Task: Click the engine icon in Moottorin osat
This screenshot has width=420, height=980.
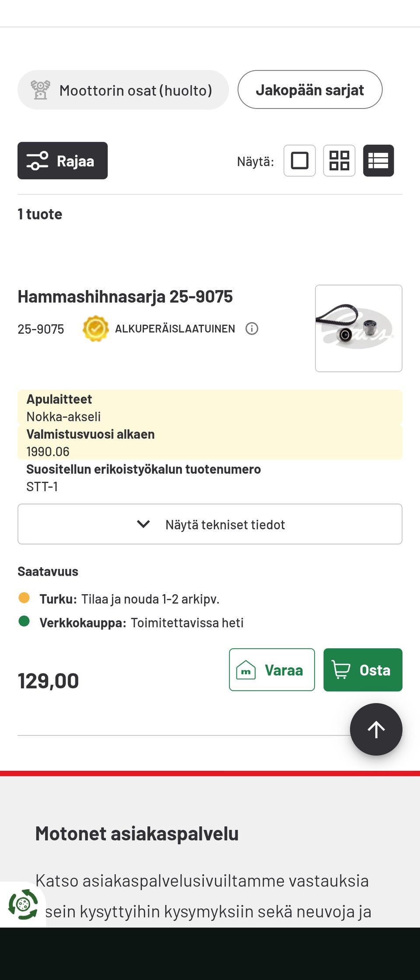Action: 40,90
